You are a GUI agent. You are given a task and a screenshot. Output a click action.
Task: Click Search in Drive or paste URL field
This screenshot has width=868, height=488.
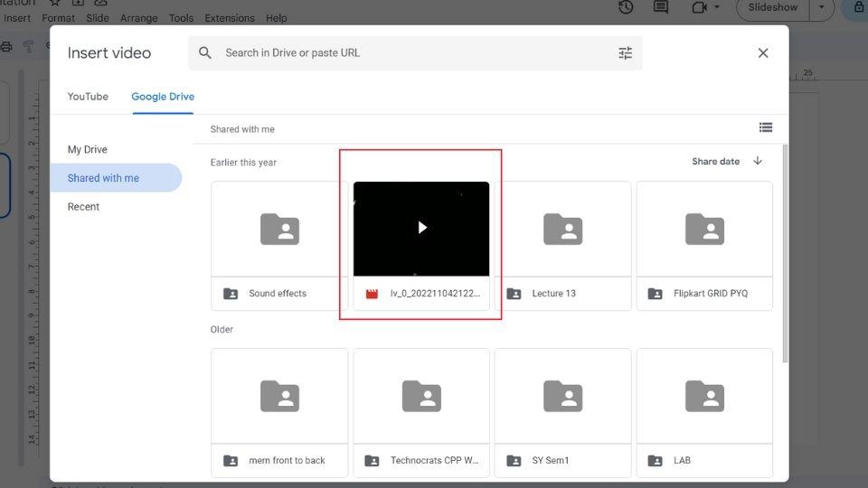(x=415, y=52)
